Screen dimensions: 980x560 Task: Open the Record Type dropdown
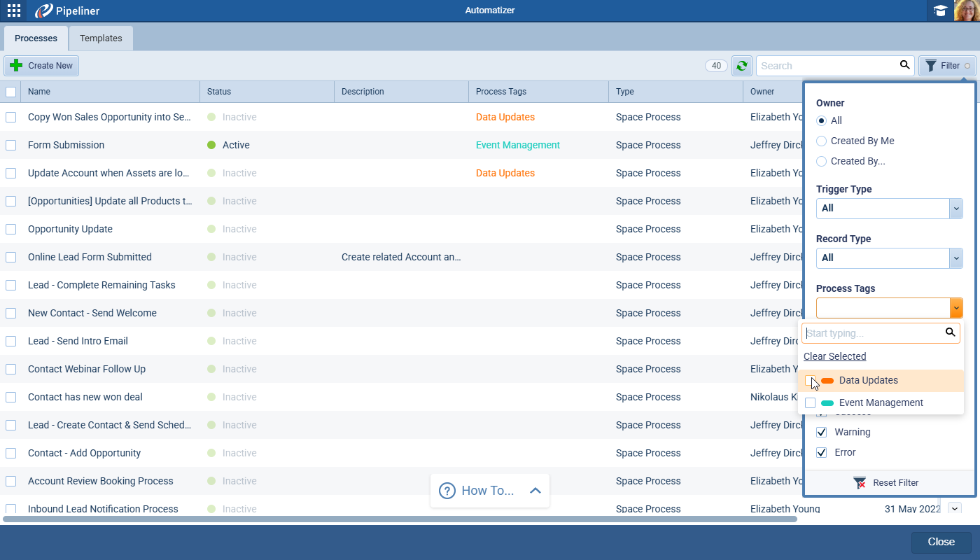tap(889, 258)
